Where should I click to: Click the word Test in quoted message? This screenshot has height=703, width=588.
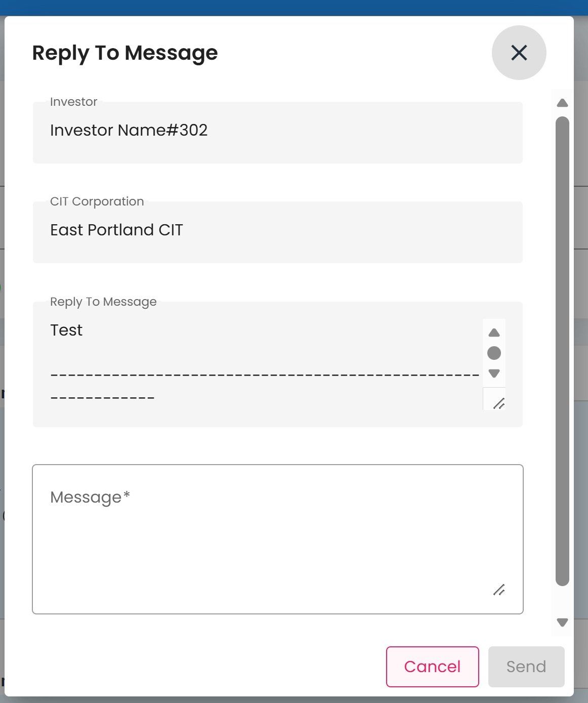click(66, 330)
